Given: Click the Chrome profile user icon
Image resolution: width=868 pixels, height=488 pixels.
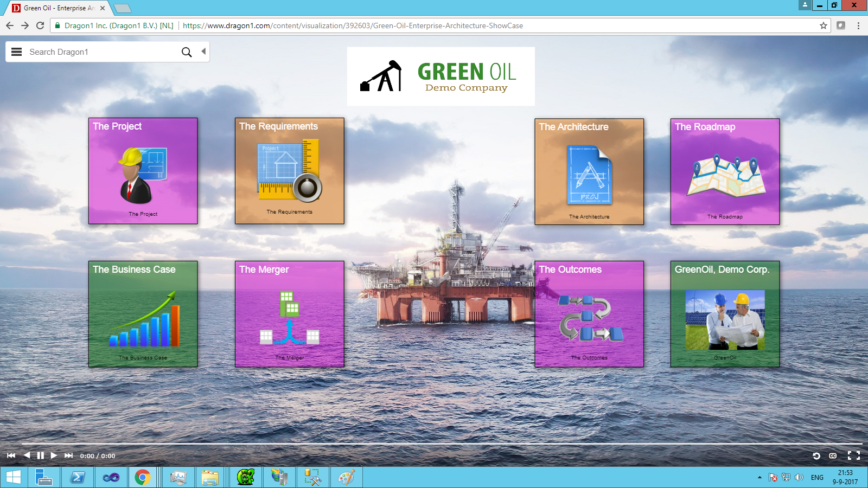Looking at the screenshot, I should (x=805, y=5).
